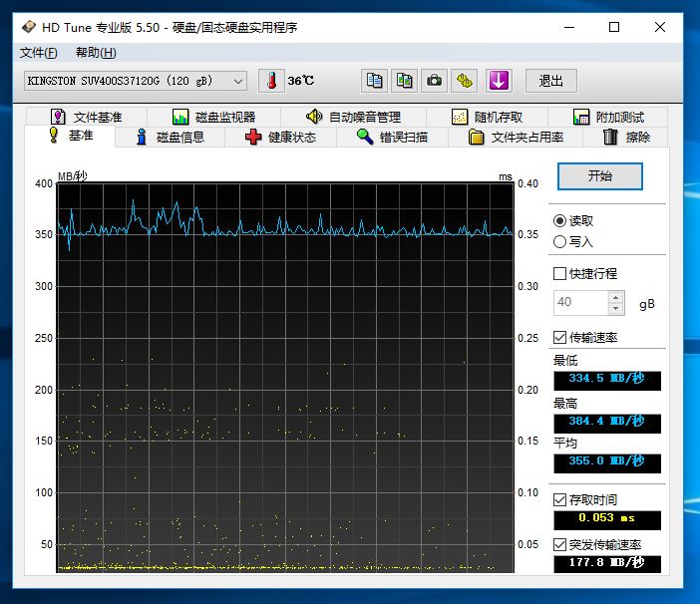Screen dimensions: 700x604
Task: Open the 帮助(H) menu
Action: 96,53
